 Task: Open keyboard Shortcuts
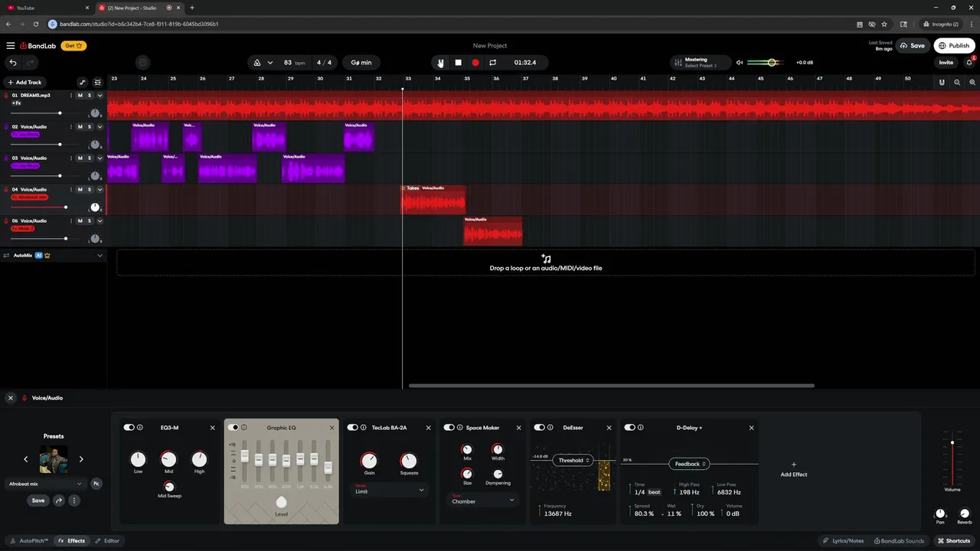pyautogui.click(x=954, y=541)
